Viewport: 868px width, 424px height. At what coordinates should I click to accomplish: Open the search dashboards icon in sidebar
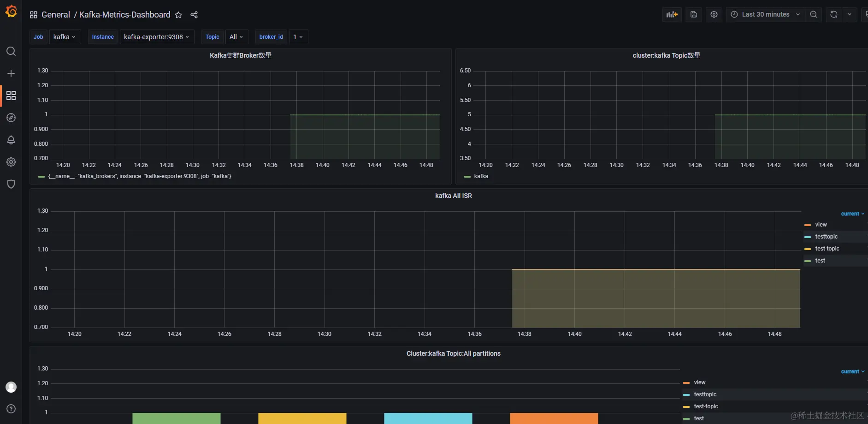(x=11, y=51)
